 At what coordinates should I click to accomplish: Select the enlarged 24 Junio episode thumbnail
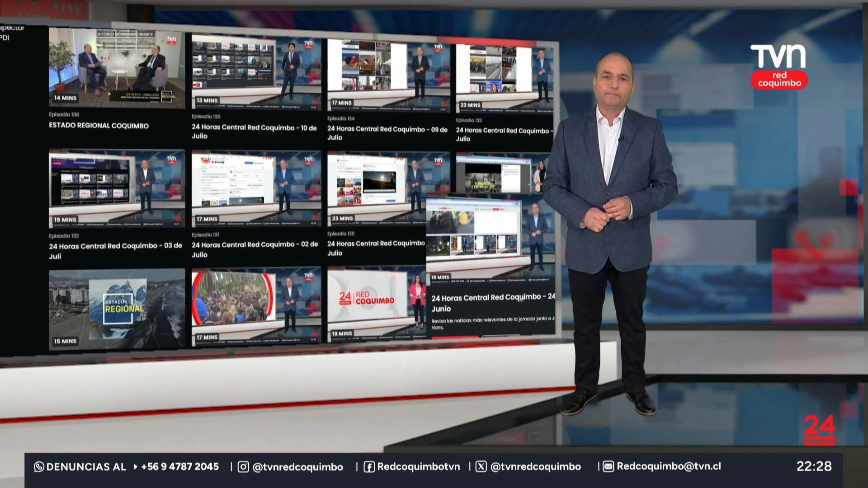tap(491, 239)
